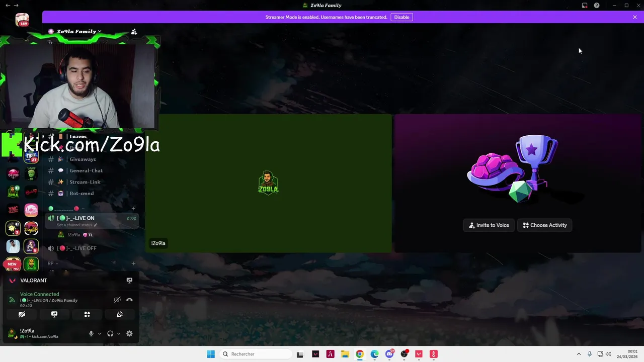Dismiss the Streamer Mode banner
This screenshot has width=644, height=362.
[635, 17]
